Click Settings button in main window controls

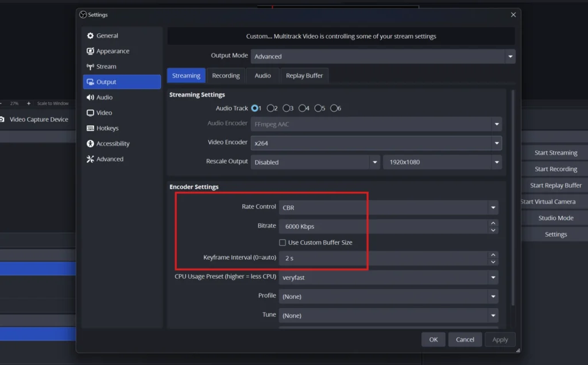click(x=555, y=235)
